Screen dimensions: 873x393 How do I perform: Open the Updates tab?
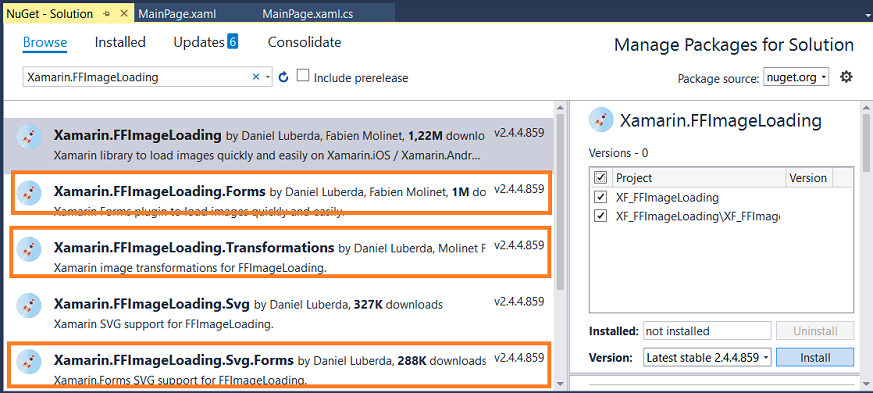(205, 42)
